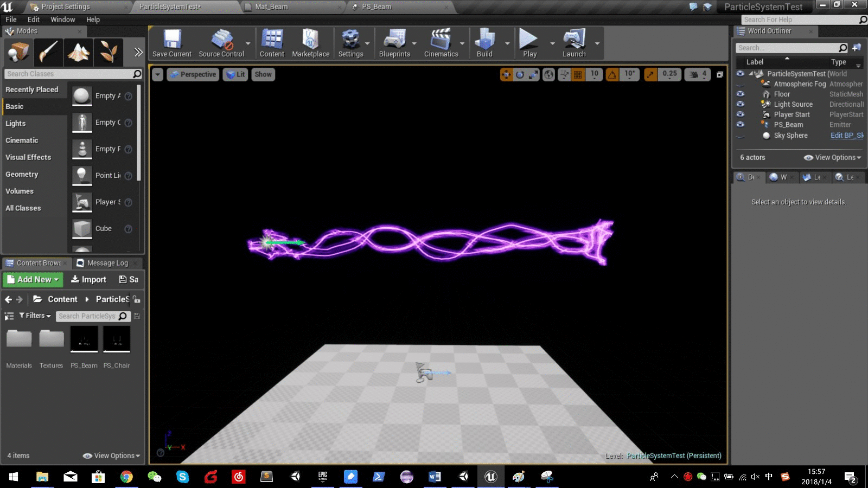Switch to Foliage mode leaf icon
The image size is (868, 488).
(x=108, y=53)
